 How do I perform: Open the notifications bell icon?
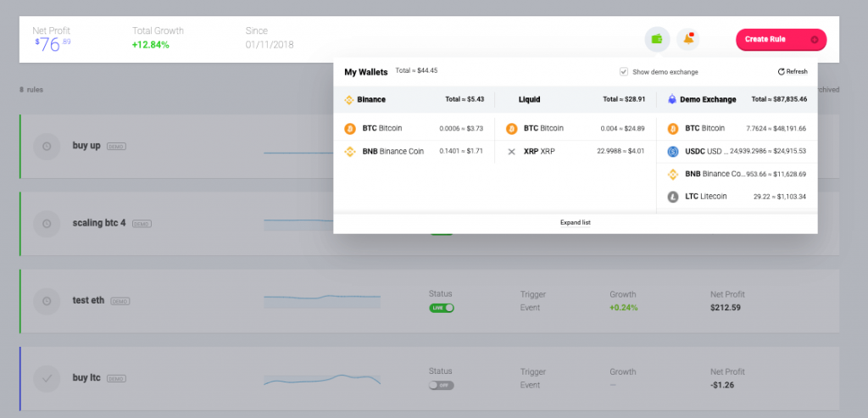click(688, 39)
